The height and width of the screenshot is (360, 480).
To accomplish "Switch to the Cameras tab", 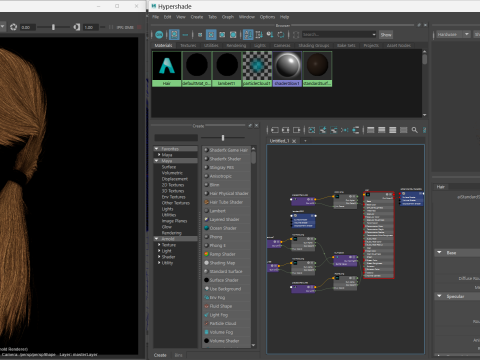I will coord(282,45).
